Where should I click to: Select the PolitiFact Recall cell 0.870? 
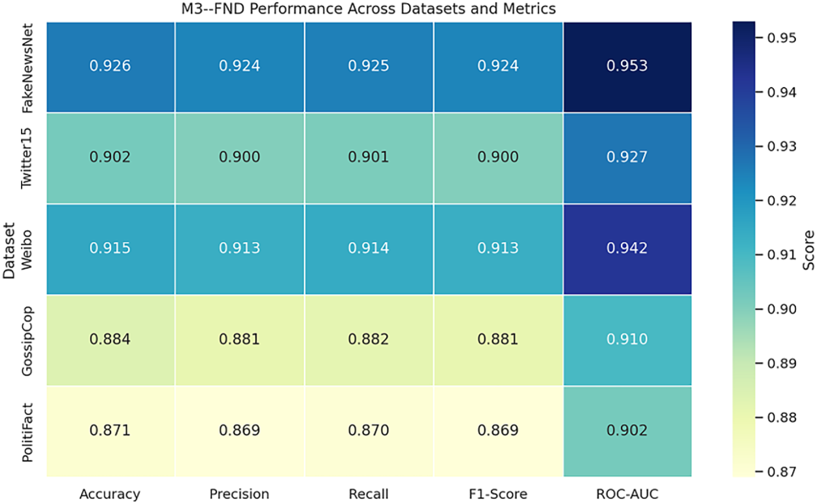click(368, 430)
